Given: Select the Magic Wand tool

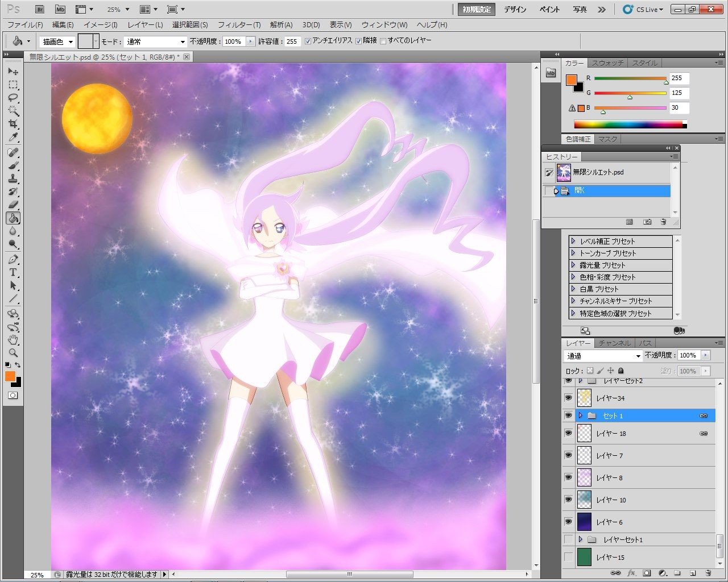Looking at the screenshot, I should click(13, 111).
